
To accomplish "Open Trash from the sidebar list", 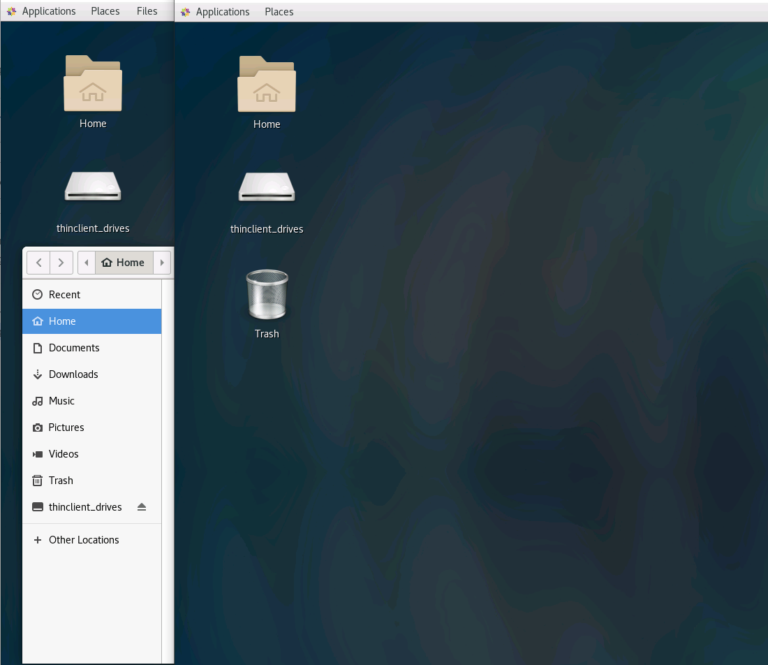I will click(60, 480).
